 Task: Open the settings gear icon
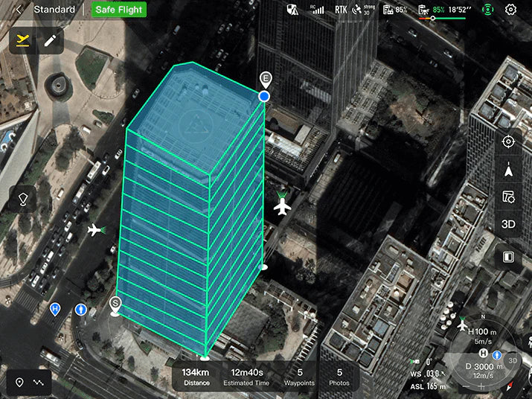pos(510,10)
